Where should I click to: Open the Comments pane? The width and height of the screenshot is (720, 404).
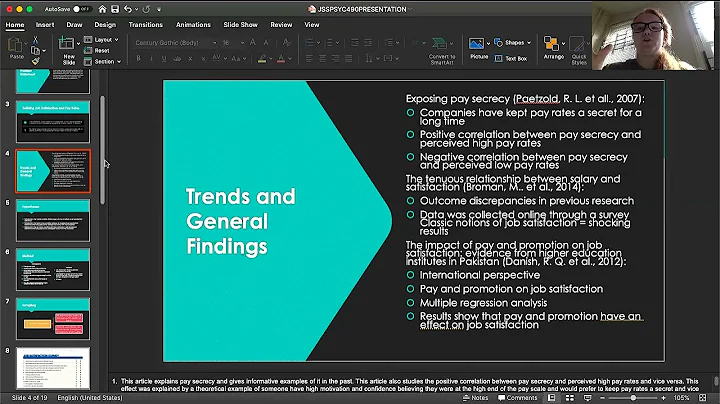coord(518,398)
